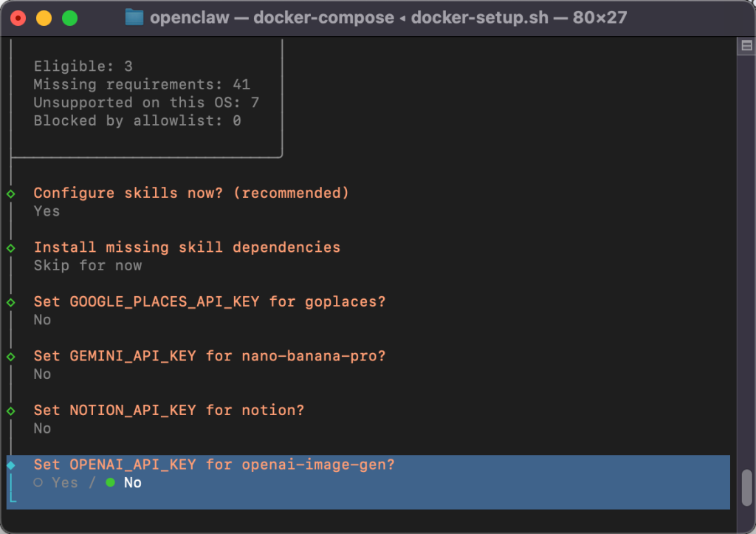Screen dimensions: 756x534
Task: Keep No selected for openai-image-gen key
Action: coord(133,482)
